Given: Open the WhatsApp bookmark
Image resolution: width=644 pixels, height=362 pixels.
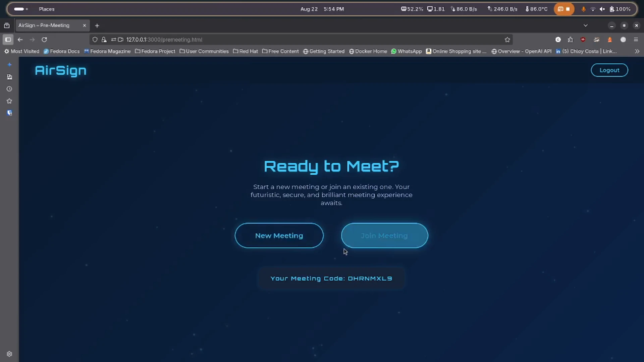Looking at the screenshot, I should click(x=406, y=51).
